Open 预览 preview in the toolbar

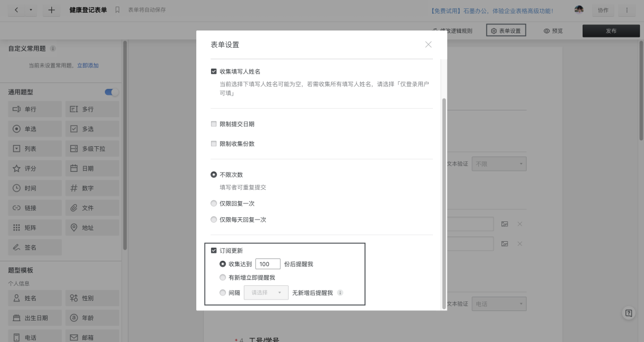pyautogui.click(x=553, y=31)
